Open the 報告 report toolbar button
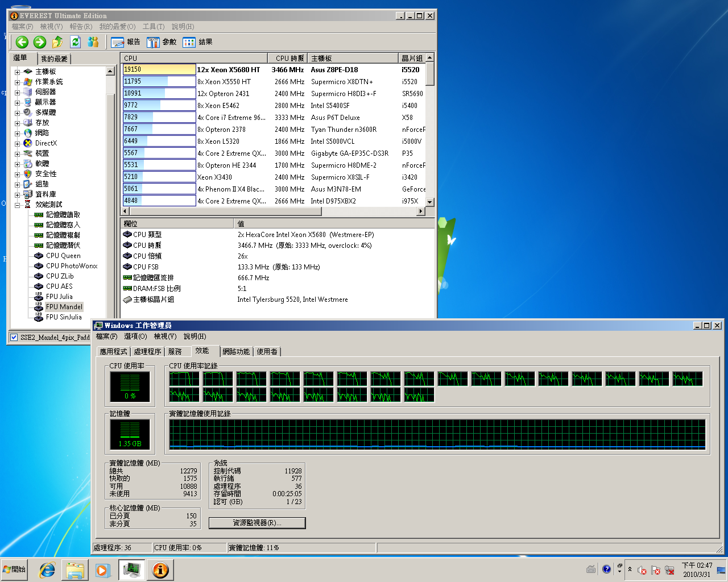The image size is (728, 582). [x=126, y=42]
